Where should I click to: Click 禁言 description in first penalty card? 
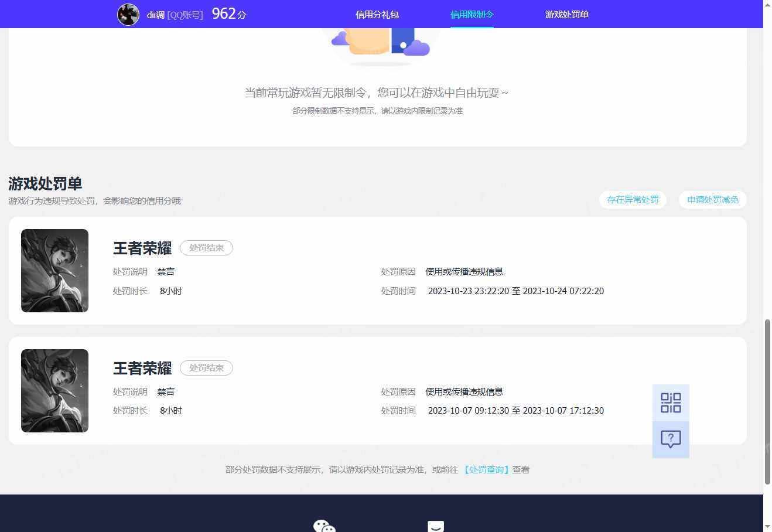[x=166, y=272]
